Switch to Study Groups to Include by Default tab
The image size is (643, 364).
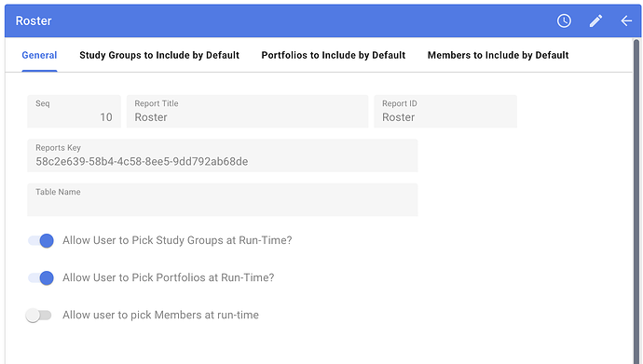click(159, 55)
